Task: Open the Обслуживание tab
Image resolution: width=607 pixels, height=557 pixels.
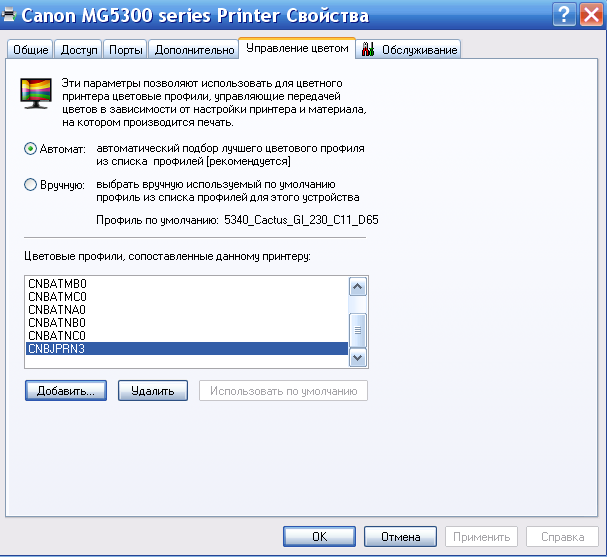Action: (409, 50)
